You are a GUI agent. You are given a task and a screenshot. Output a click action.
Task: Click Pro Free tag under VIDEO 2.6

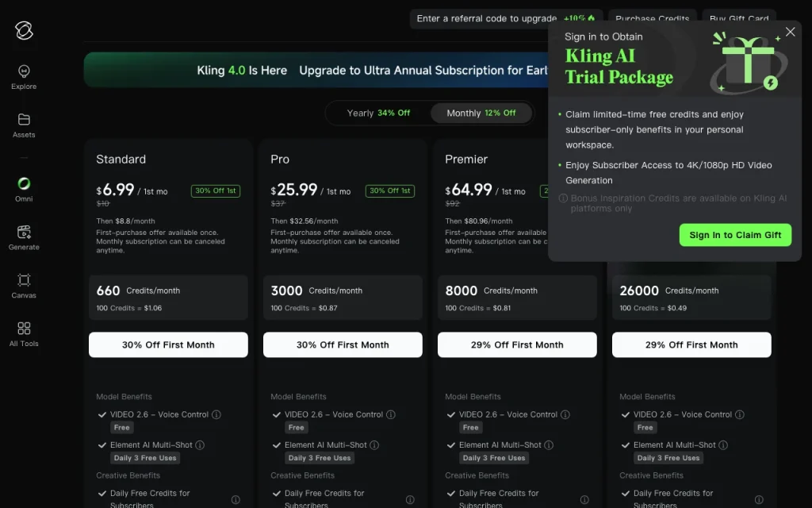pos(297,428)
